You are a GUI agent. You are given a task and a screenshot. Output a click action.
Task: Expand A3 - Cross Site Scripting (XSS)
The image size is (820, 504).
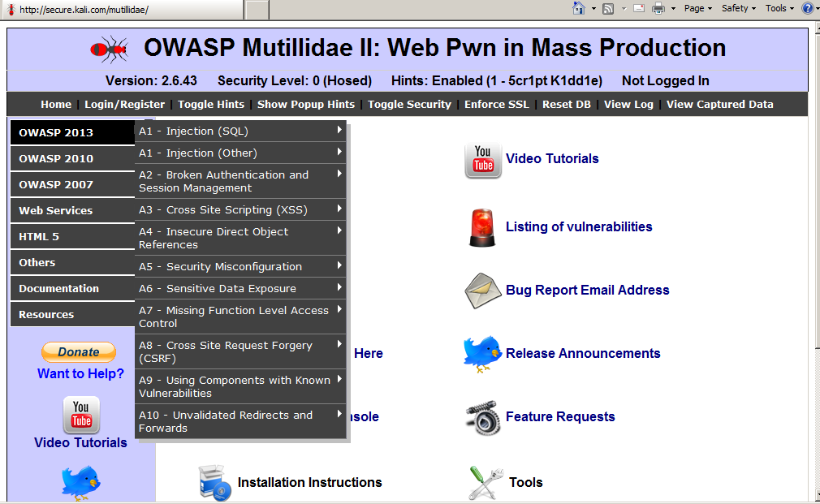240,209
